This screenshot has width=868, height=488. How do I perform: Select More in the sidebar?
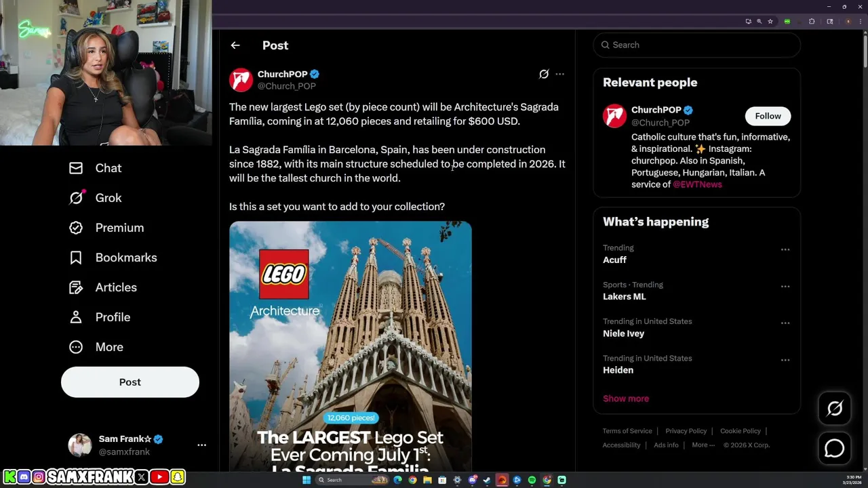coord(109,347)
